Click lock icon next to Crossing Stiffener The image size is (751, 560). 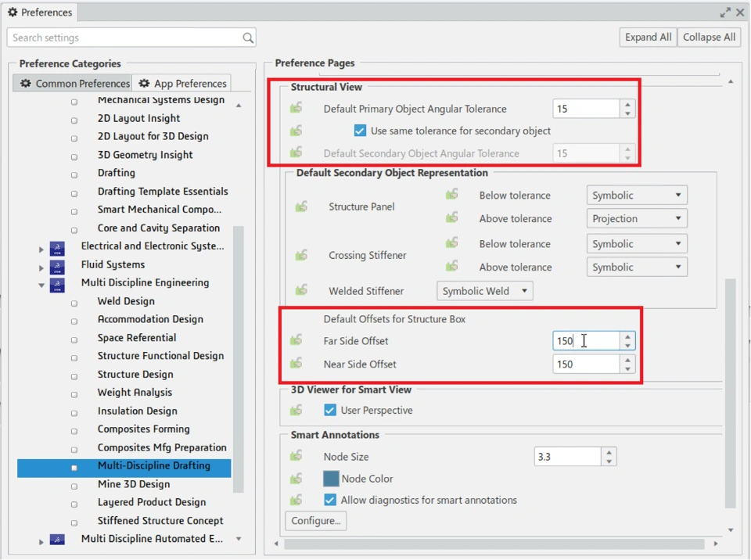click(301, 255)
